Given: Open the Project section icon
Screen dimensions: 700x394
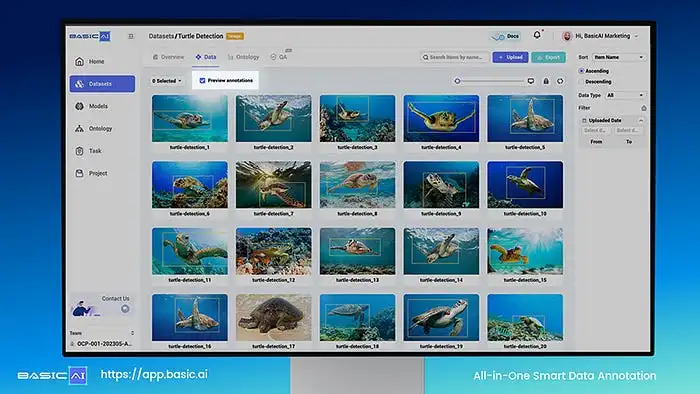Looking at the screenshot, I should (x=79, y=173).
